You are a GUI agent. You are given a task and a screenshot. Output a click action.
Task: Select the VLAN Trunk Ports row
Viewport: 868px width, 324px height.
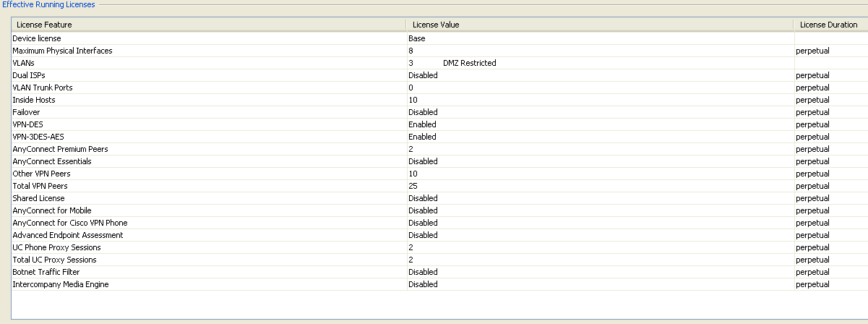coord(42,88)
